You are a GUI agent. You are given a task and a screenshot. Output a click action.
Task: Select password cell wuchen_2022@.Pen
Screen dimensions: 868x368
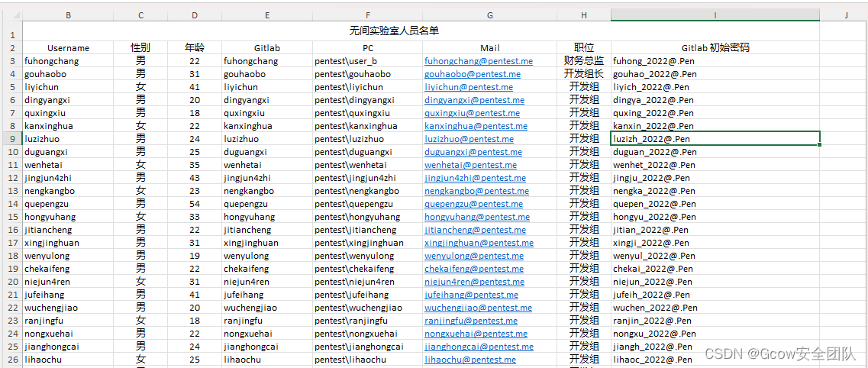click(x=715, y=308)
